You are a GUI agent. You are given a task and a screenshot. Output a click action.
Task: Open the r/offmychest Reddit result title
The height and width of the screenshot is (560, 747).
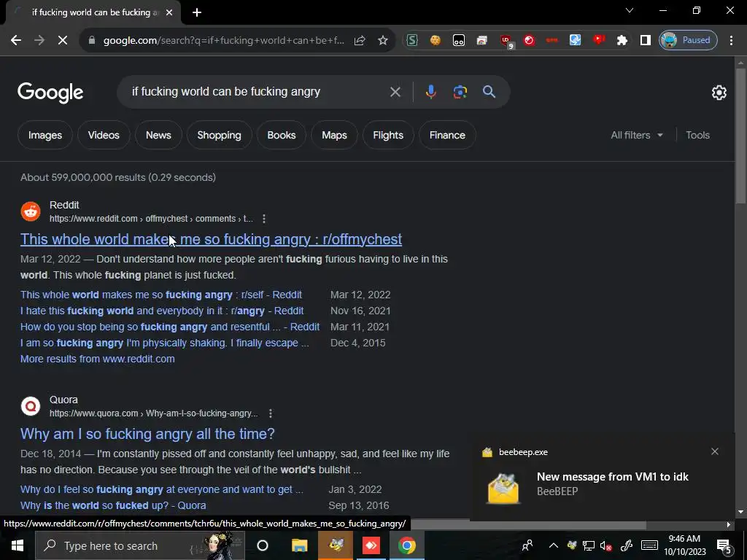pos(211,239)
